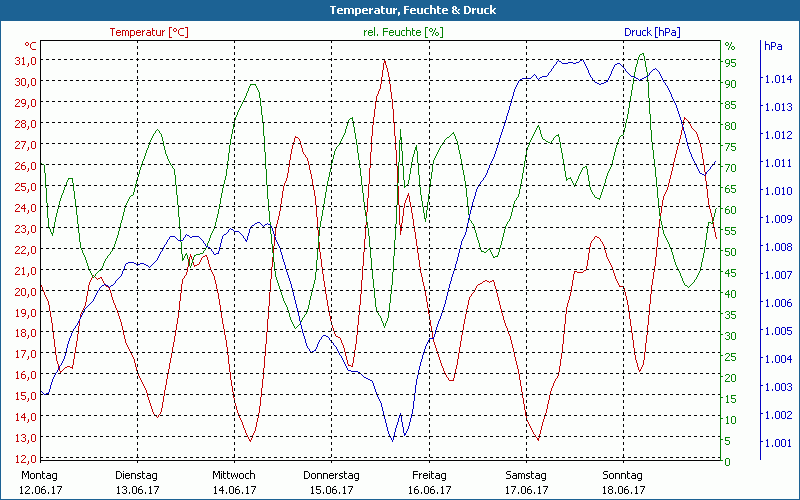Click the blue hPa axis unit label
Image resolution: width=800 pixels, height=500 pixels.
pyautogui.click(x=773, y=46)
